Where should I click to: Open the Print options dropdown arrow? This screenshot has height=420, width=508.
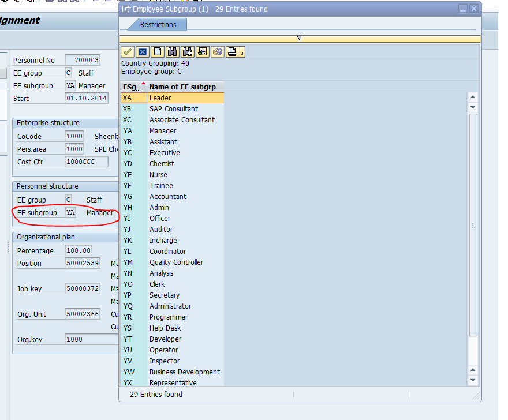tap(242, 53)
